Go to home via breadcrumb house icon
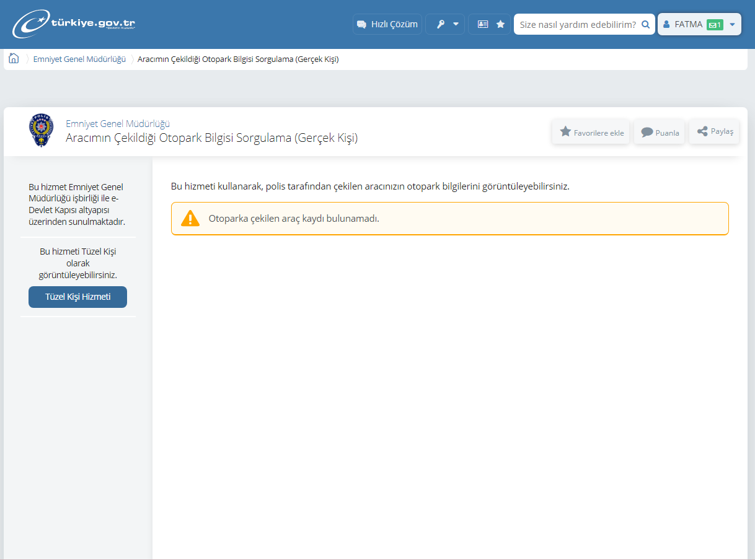 pos(14,59)
